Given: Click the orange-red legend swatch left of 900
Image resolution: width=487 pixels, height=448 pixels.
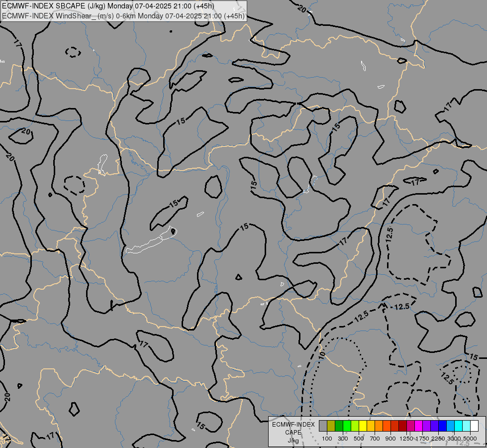Looking at the screenshot, I should click(x=387, y=426).
